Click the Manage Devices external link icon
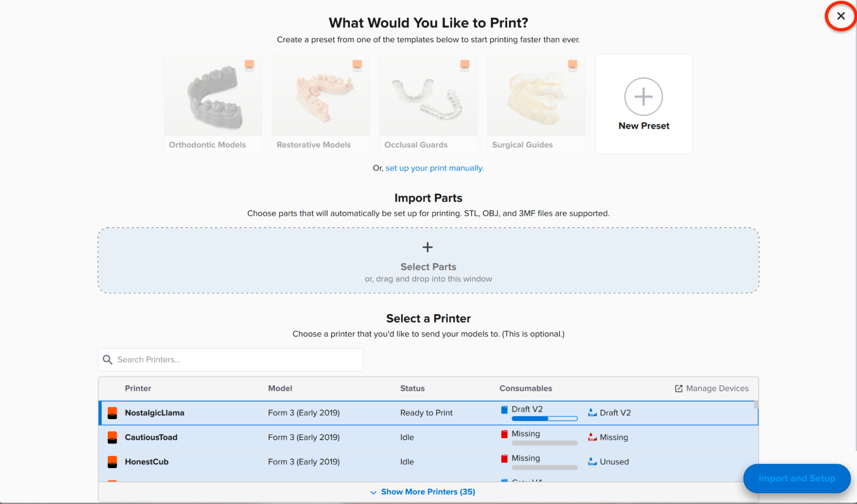Viewport: 857px width, 504px height. tap(679, 388)
